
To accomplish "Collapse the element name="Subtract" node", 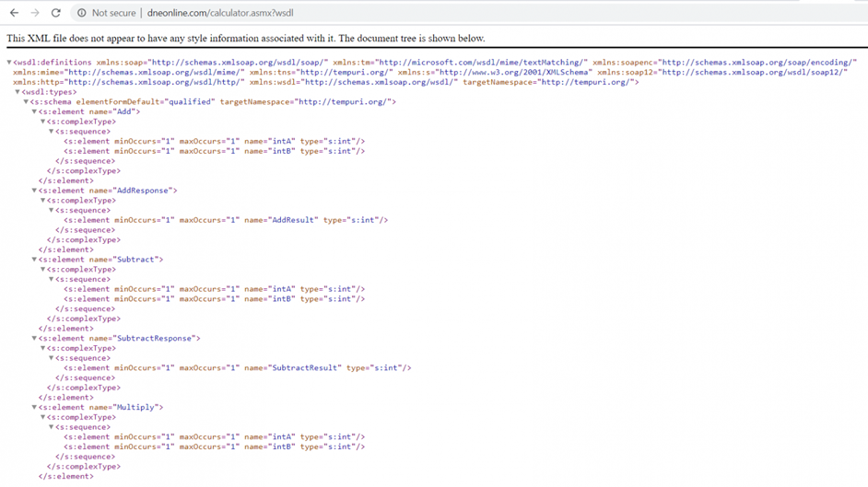I will (34, 260).
